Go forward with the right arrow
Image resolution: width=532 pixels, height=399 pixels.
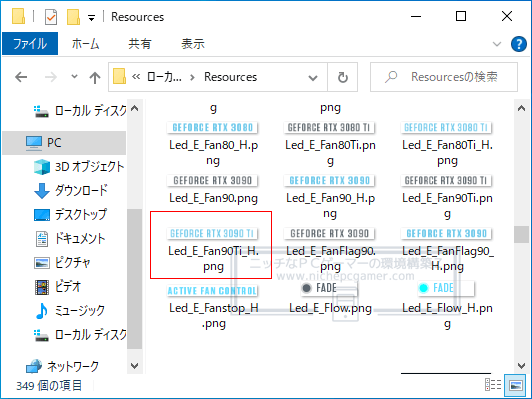pyautogui.click(x=51, y=77)
